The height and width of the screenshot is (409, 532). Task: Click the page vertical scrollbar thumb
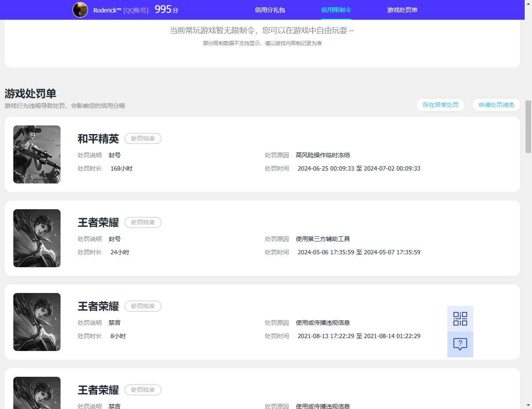529,127
